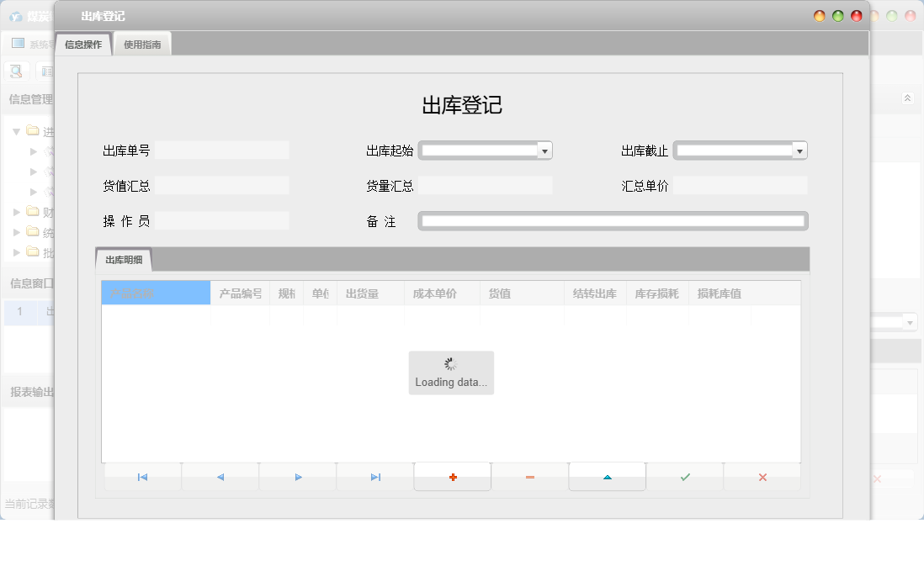The height and width of the screenshot is (576, 924).
Task: Cancel changes with red X icon
Action: point(762,476)
